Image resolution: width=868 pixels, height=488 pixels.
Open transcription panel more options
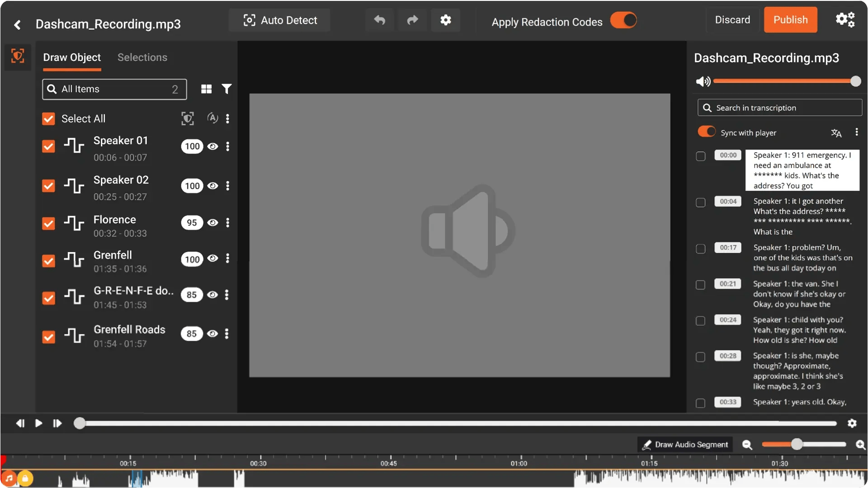coord(856,132)
